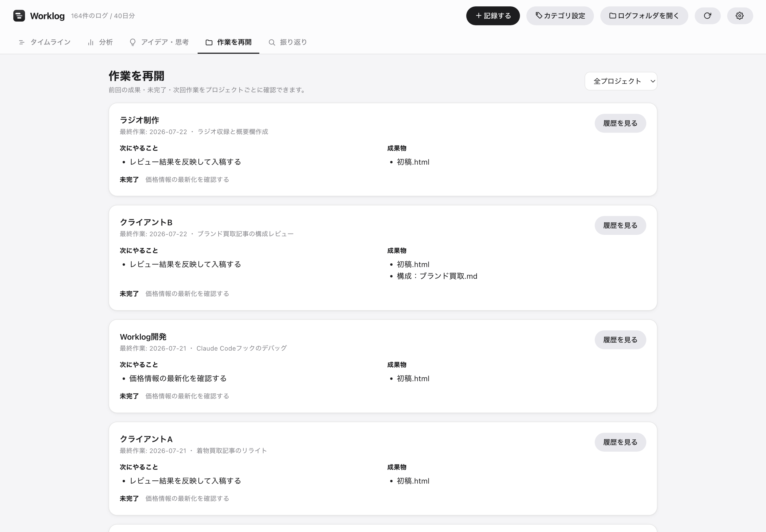Click the refresh arrow icon button
Image resolution: width=766 pixels, height=532 pixels.
point(707,16)
